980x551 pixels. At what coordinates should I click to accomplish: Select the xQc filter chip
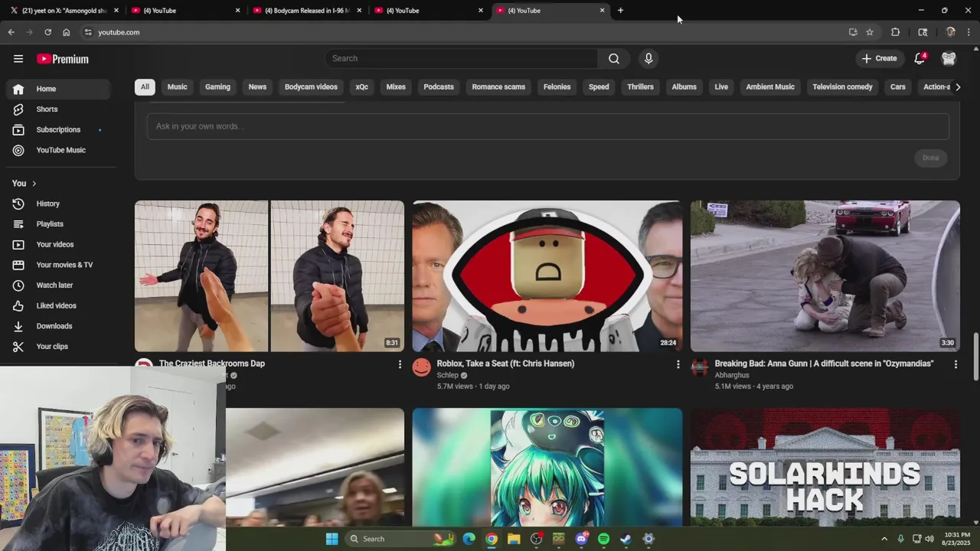[362, 87]
